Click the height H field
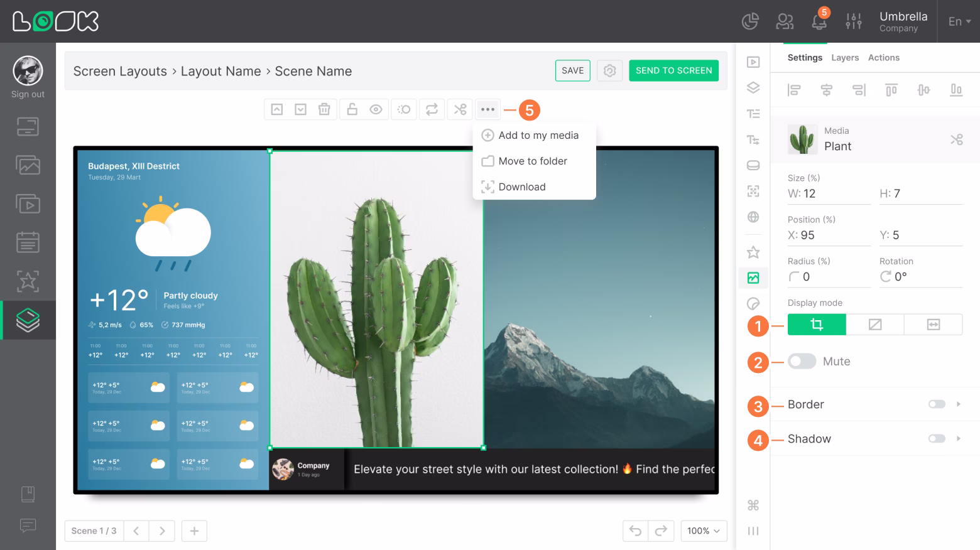This screenshot has height=550, width=980. tap(921, 194)
